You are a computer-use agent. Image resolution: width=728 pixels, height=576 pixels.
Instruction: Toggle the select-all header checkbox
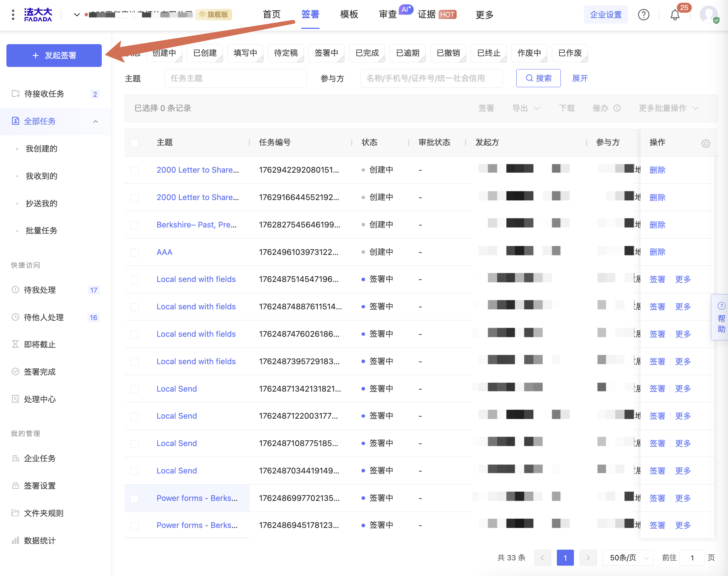[134, 143]
